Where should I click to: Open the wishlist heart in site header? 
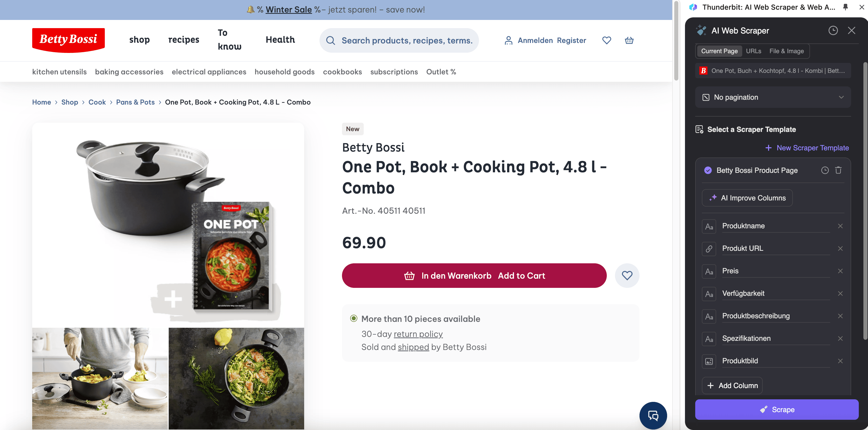(x=606, y=40)
